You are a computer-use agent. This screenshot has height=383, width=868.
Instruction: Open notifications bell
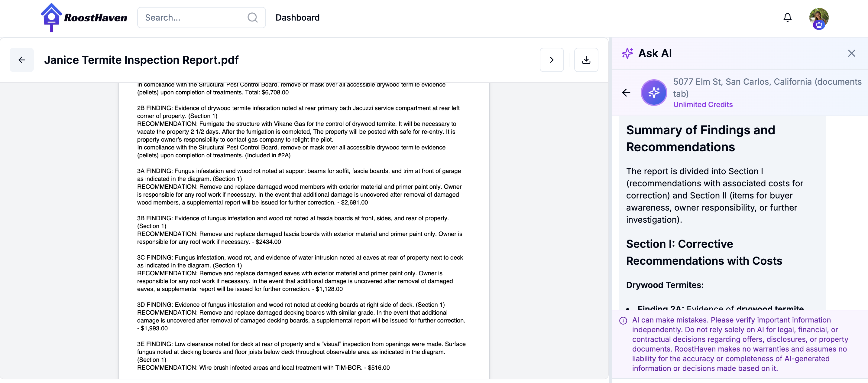(x=787, y=18)
